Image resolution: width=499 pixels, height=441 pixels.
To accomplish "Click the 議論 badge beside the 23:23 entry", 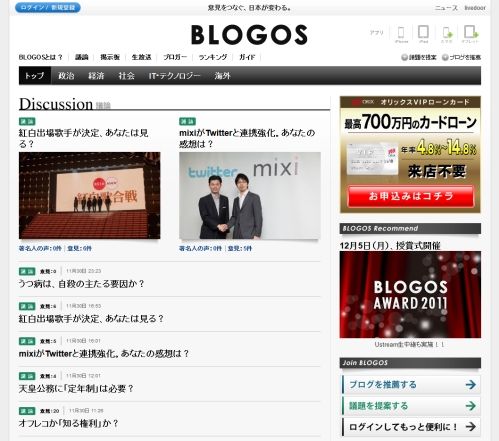I will (27, 271).
